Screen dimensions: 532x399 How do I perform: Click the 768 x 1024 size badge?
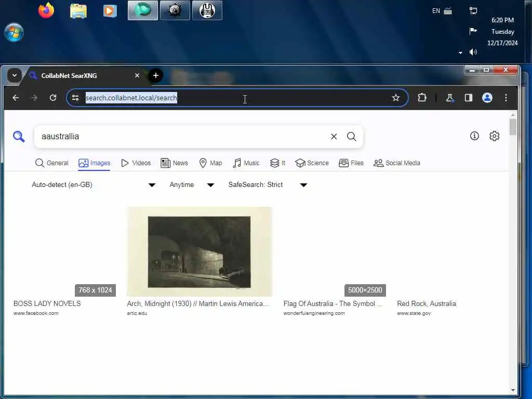96,290
